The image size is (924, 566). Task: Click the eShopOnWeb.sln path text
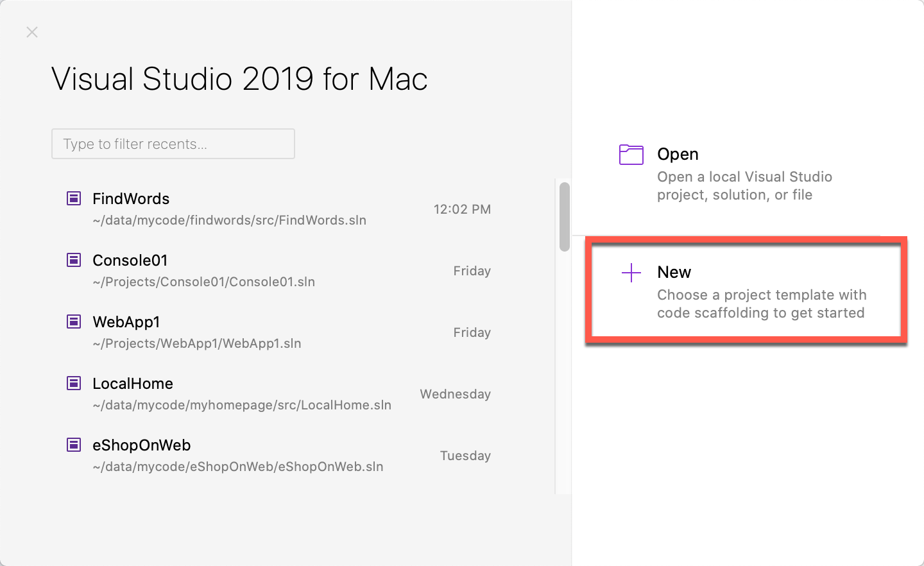click(237, 467)
